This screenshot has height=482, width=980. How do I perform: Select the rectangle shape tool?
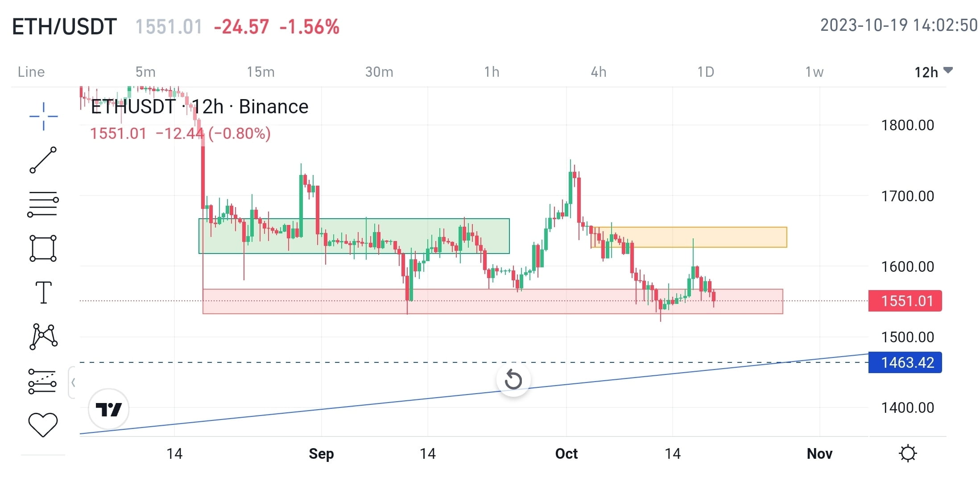click(x=43, y=248)
